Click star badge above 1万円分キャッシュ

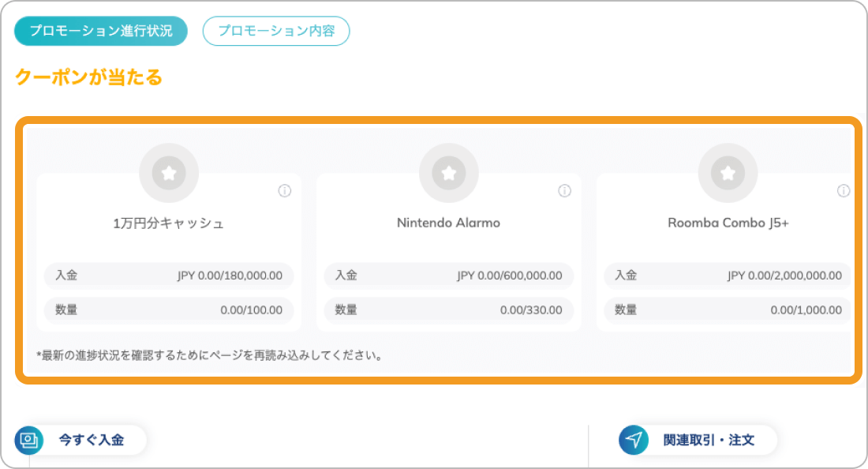(169, 173)
